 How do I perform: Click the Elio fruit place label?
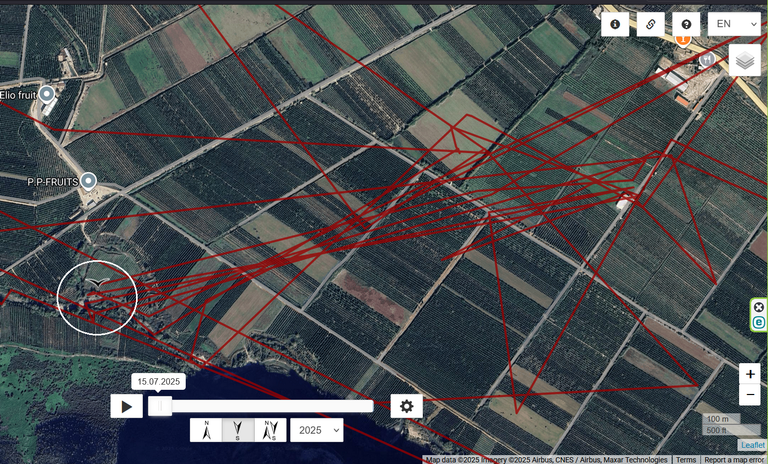coord(18,95)
